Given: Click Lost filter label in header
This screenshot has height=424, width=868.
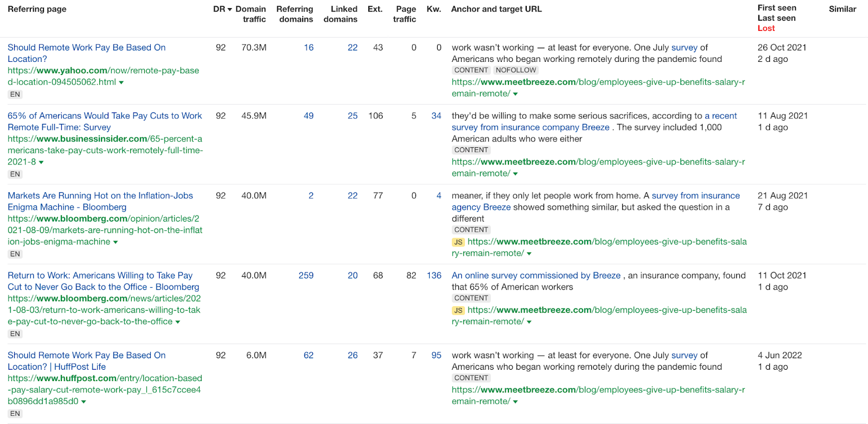Looking at the screenshot, I should pos(766,28).
